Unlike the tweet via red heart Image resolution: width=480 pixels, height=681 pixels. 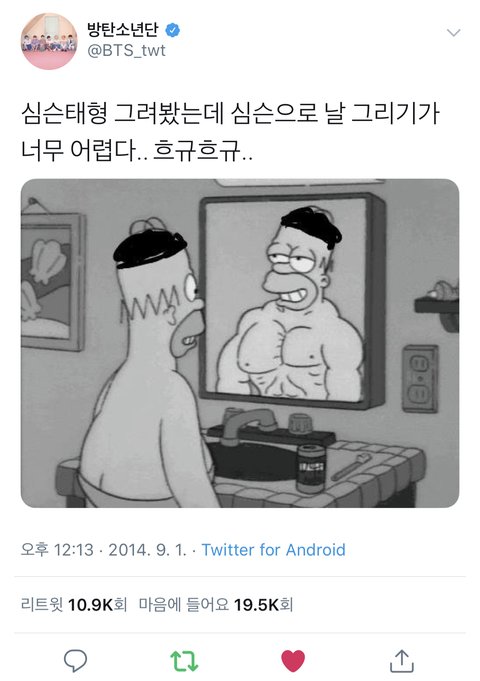coord(293,661)
